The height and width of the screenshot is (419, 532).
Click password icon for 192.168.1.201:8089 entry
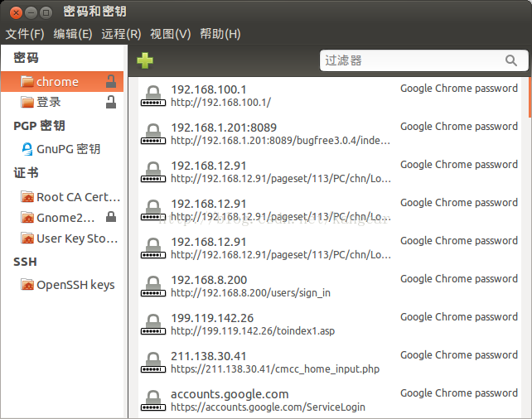click(x=153, y=134)
